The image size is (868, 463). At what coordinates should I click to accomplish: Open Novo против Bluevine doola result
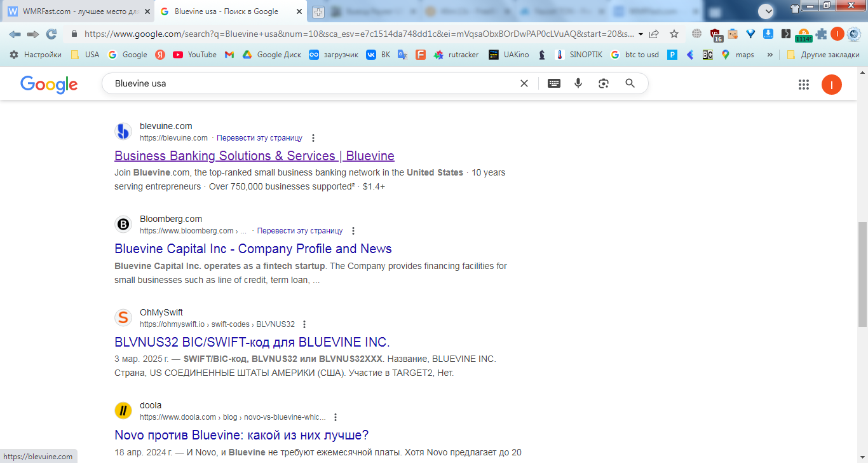tap(241, 435)
